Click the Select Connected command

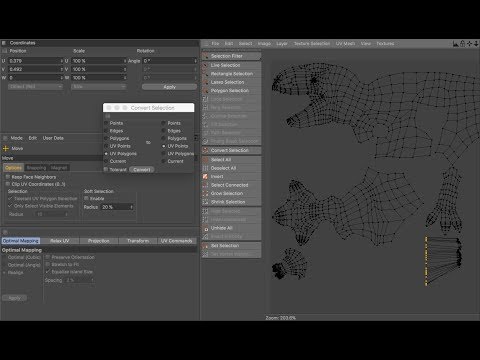click(x=231, y=185)
